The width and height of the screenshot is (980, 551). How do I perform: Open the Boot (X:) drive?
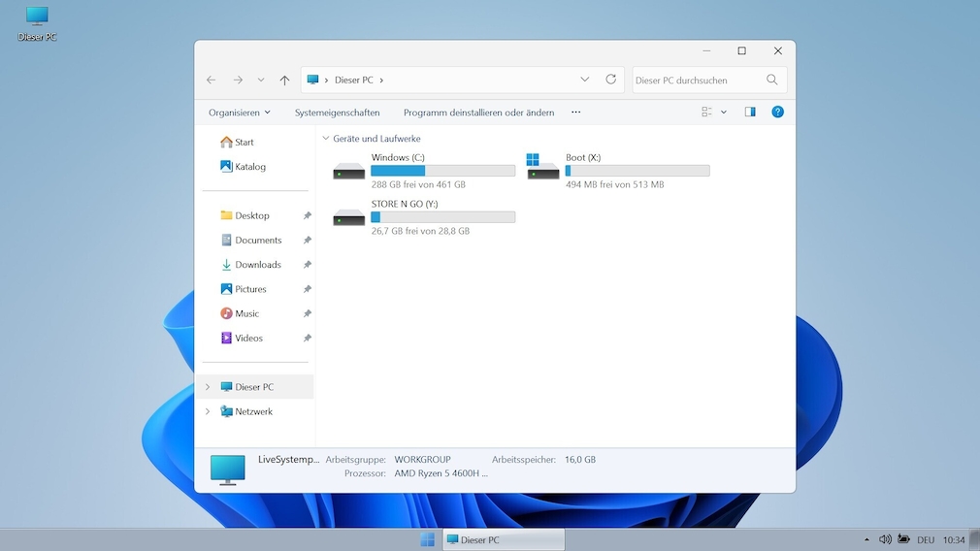[x=543, y=171]
